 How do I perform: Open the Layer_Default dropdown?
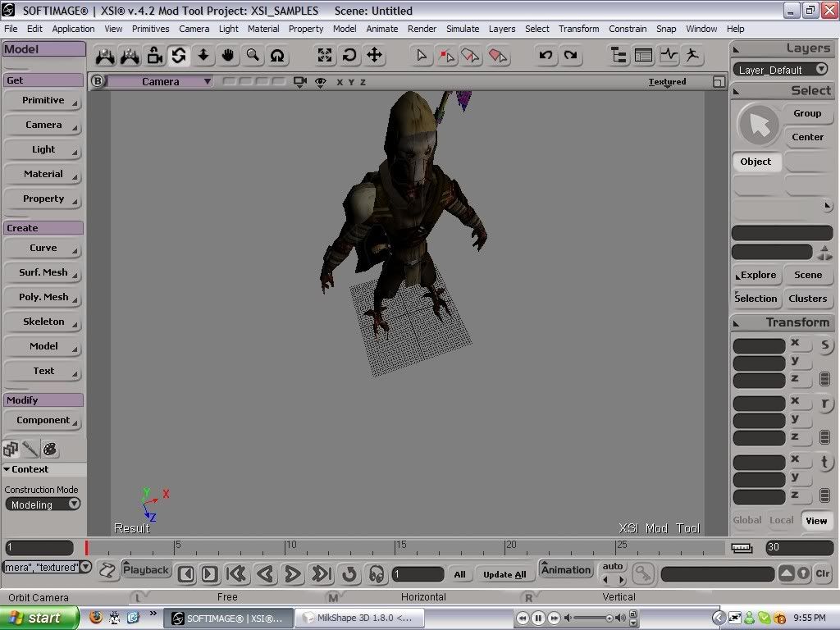point(782,70)
